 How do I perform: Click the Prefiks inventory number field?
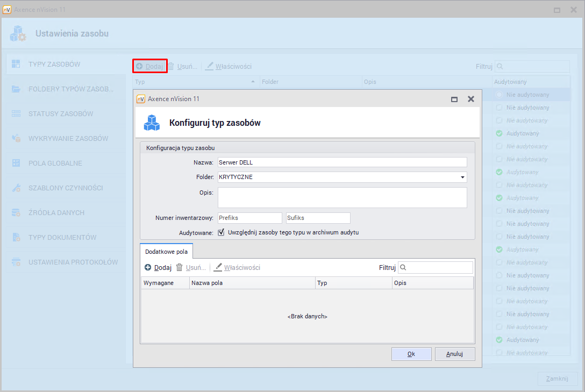(x=249, y=218)
